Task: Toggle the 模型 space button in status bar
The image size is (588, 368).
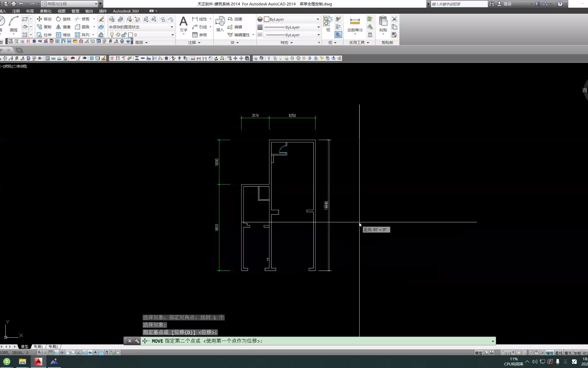Action: [479, 353]
